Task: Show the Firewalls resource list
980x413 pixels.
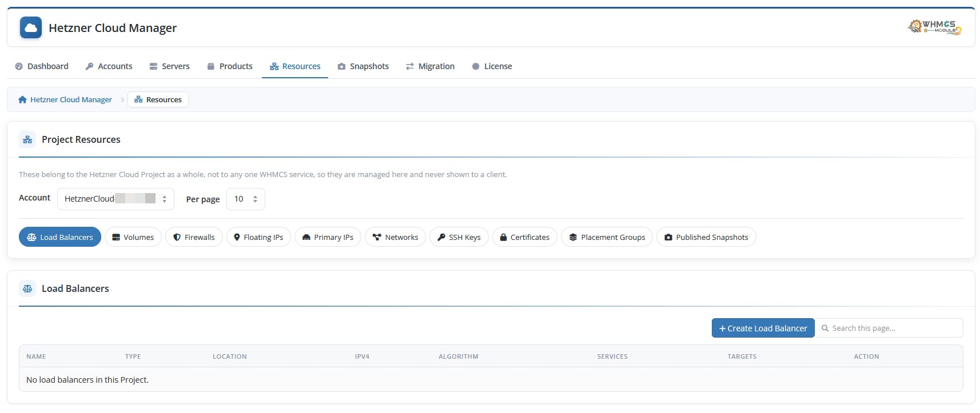Action: click(194, 237)
